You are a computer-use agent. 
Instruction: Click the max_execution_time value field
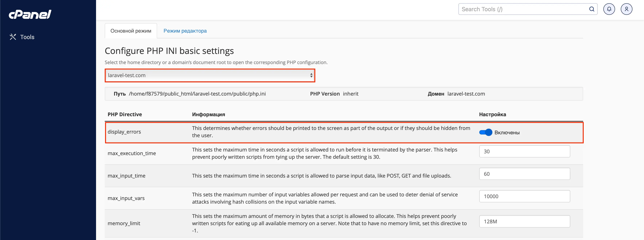coord(524,151)
